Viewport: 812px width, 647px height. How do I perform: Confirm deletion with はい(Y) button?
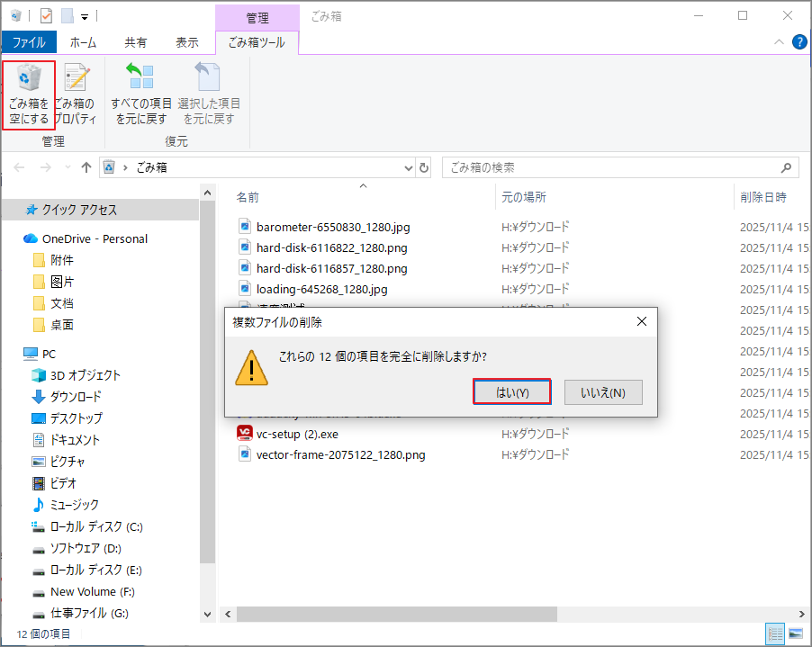511,391
